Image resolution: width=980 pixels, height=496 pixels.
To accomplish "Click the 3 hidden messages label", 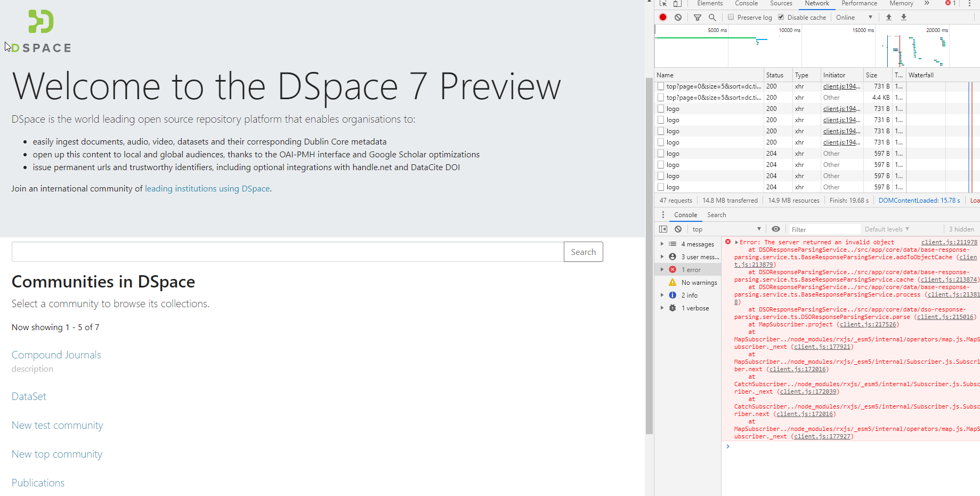I will click(x=961, y=229).
